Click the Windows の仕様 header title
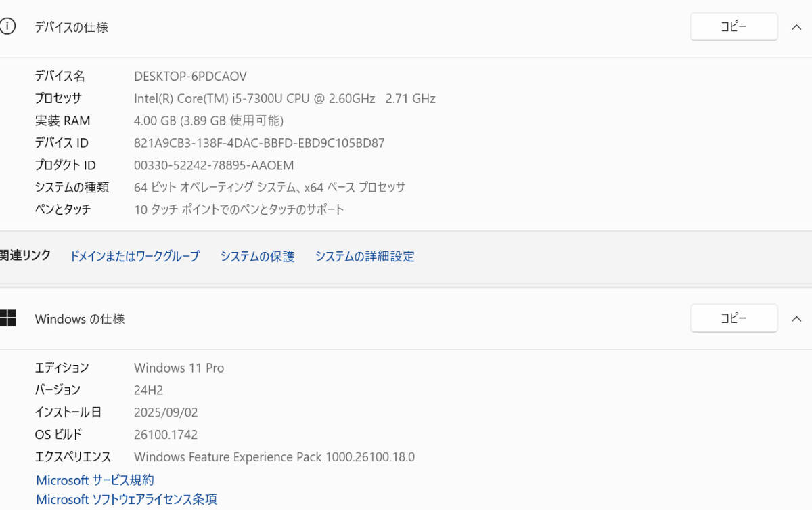 [80, 319]
